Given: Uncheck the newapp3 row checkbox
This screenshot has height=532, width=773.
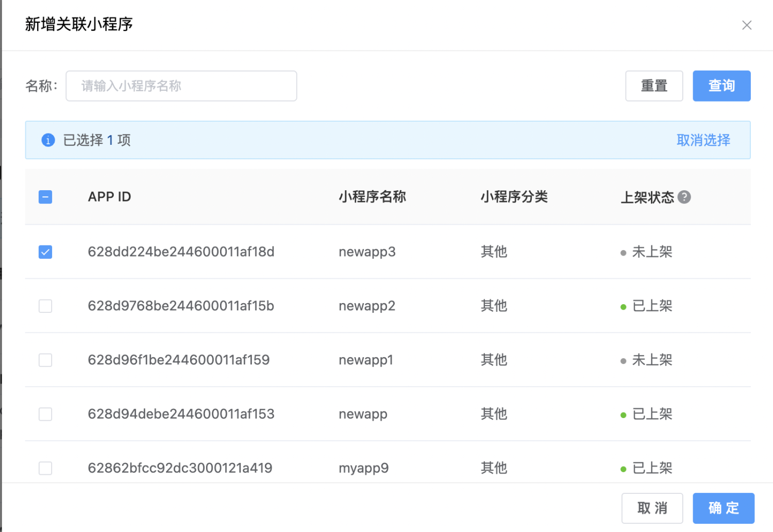Looking at the screenshot, I should (45, 252).
